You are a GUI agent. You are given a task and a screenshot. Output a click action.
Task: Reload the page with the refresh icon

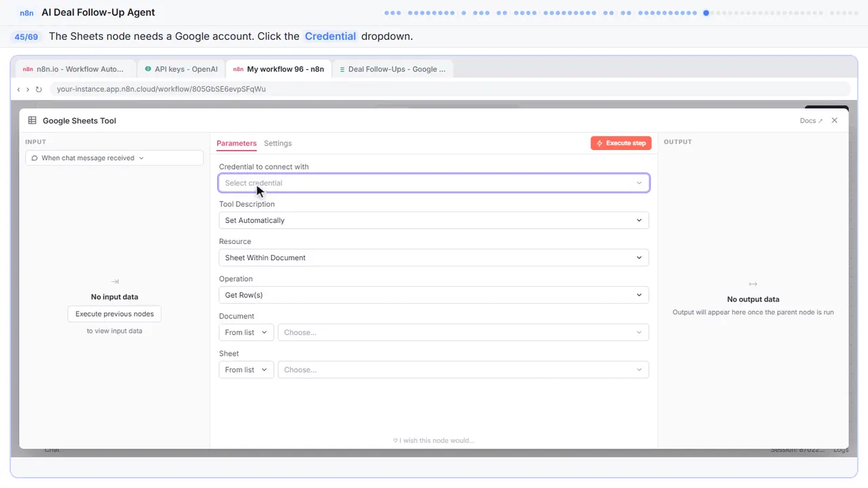click(x=39, y=89)
